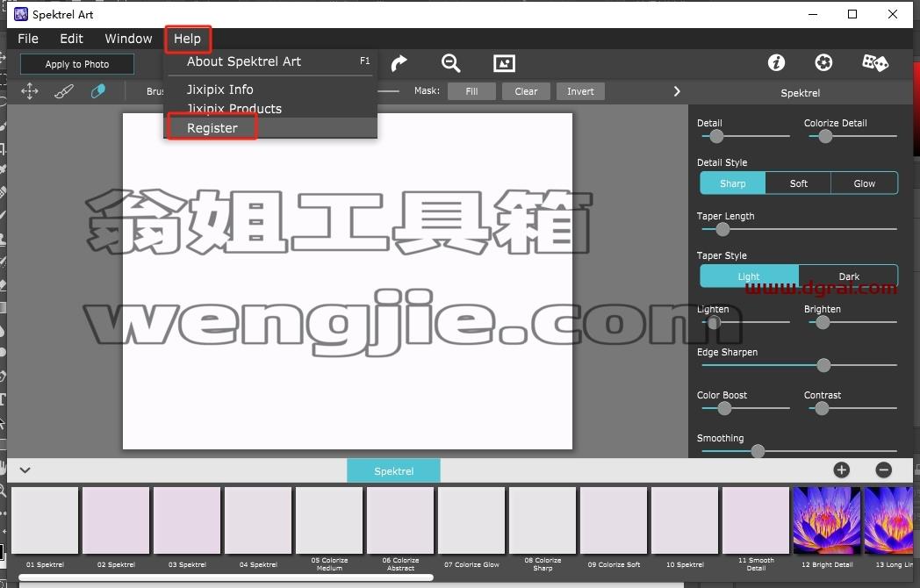Expand toolbar options right arrow
920x588 pixels.
point(677,91)
